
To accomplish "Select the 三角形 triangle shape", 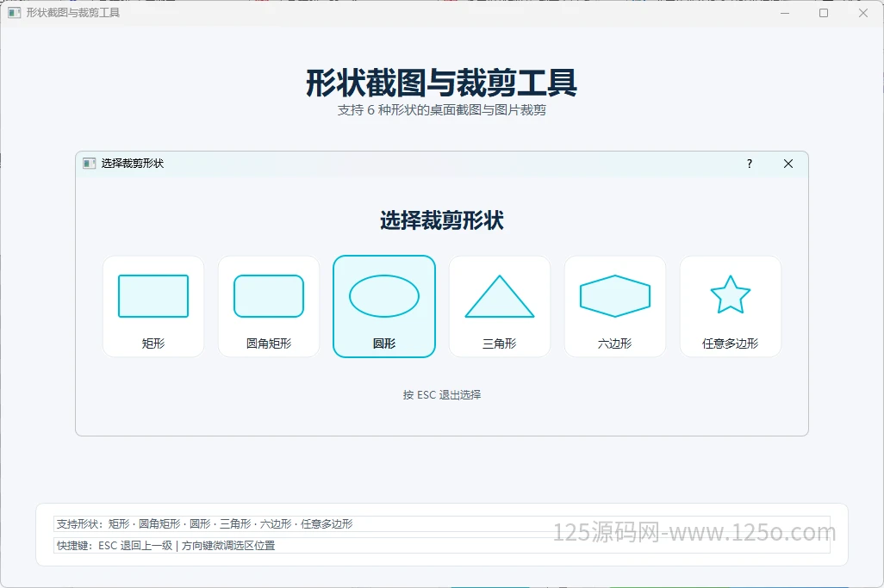I will pos(500,306).
